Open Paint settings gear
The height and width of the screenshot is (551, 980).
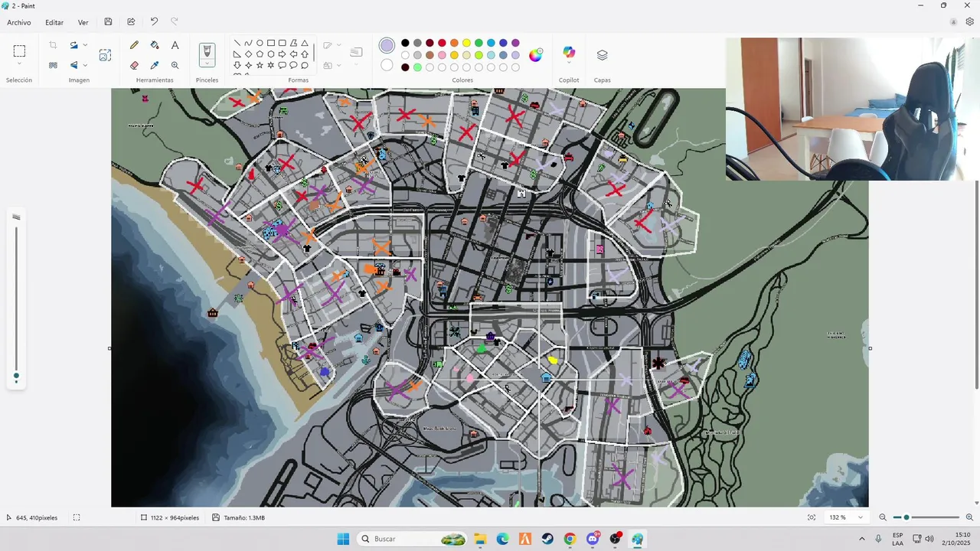point(969,22)
